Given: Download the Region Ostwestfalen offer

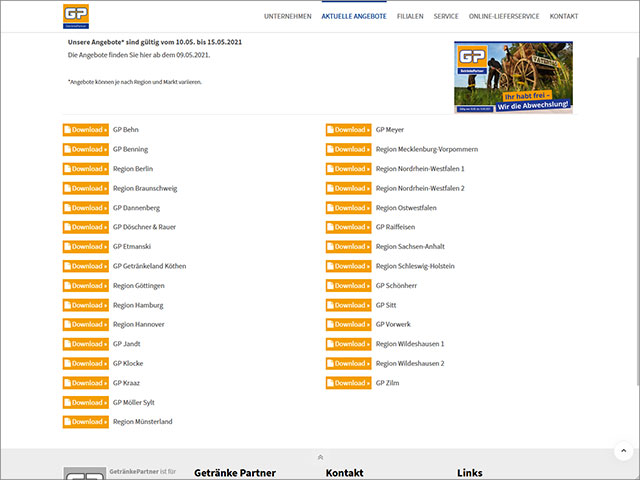Looking at the screenshot, I should tap(349, 208).
